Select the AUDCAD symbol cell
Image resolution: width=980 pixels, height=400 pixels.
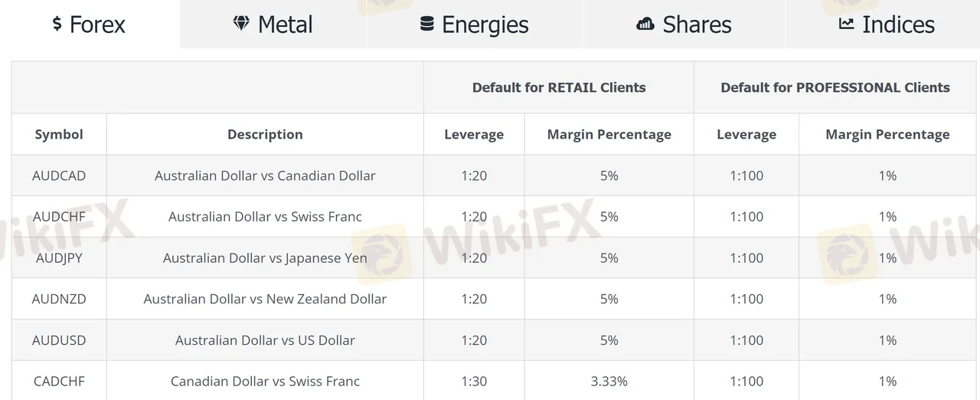click(x=59, y=175)
